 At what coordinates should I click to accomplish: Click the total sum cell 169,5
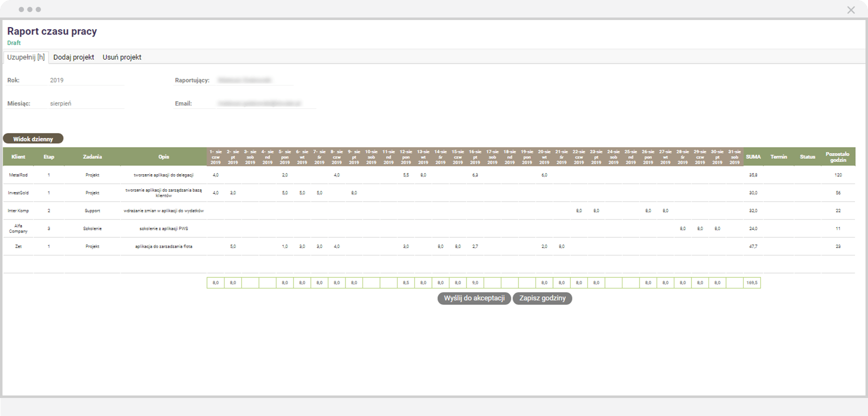[x=751, y=283]
